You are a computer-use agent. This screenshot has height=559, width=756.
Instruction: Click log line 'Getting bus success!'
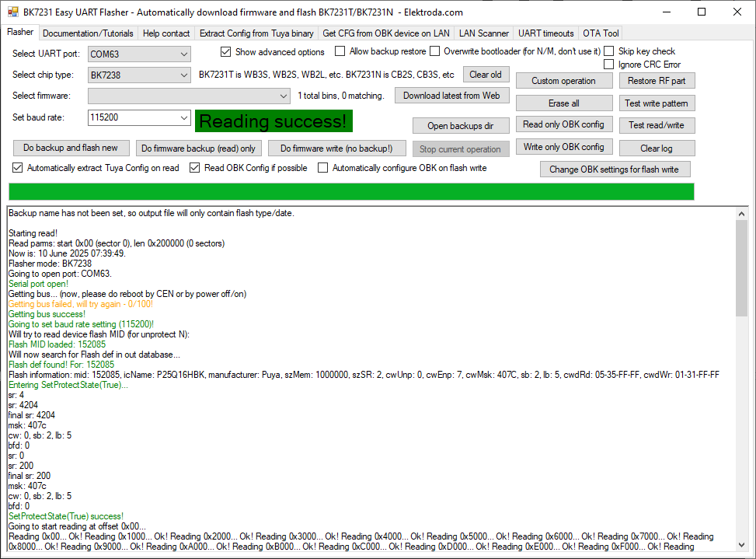pos(47,314)
